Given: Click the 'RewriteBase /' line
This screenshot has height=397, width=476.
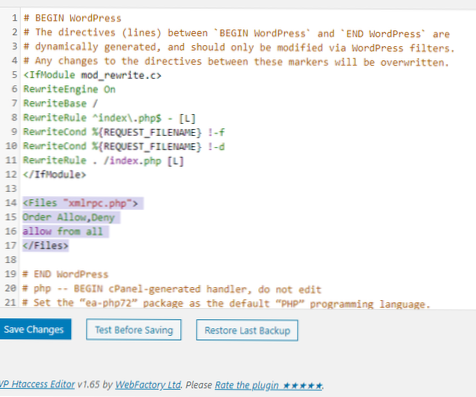Looking at the screenshot, I should pos(60,103).
